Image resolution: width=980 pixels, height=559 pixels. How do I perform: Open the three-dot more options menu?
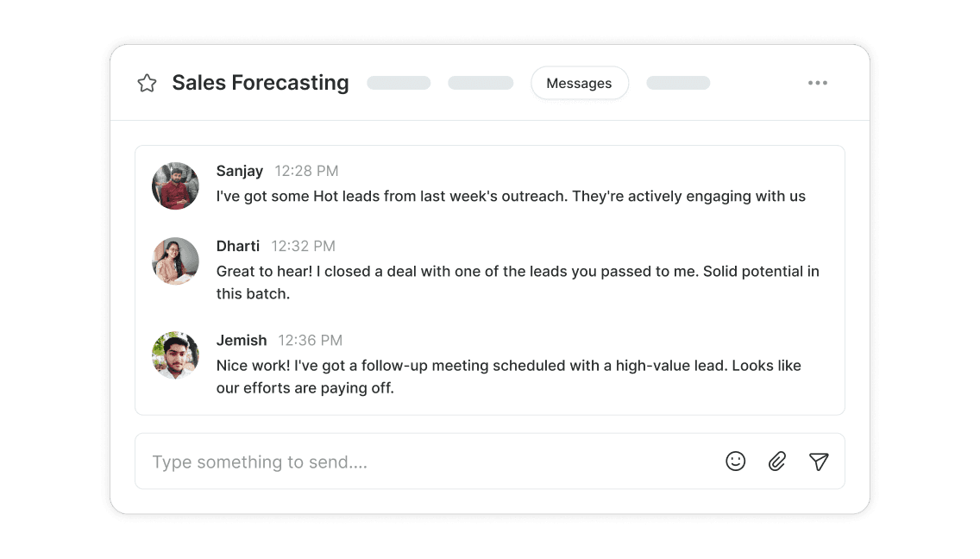coord(817,84)
